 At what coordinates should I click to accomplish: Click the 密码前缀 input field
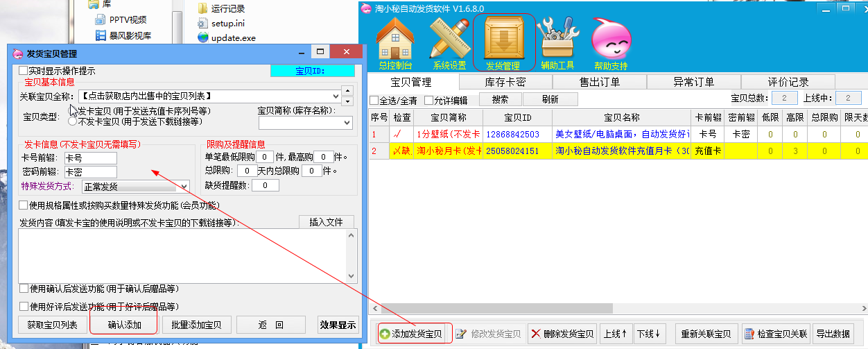click(x=90, y=171)
